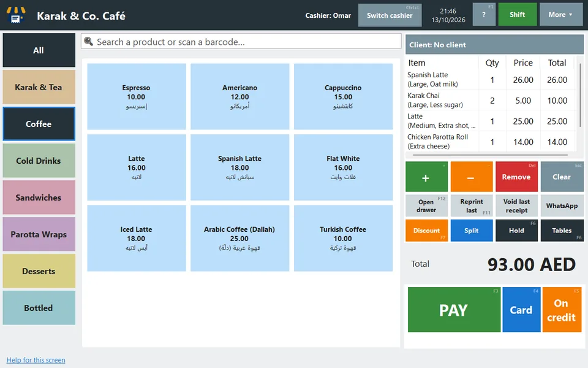Image resolution: width=588 pixels, height=368 pixels.
Task: Click the 26.00 price of Spanish Latte
Action: click(523, 80)
